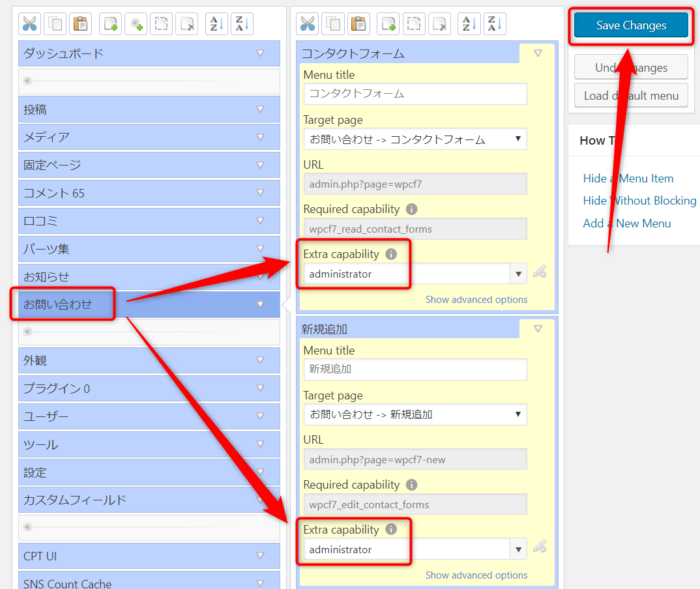
Task: Open Extra capability dropdown under 新規追加
Action: [x=518, y=549]
